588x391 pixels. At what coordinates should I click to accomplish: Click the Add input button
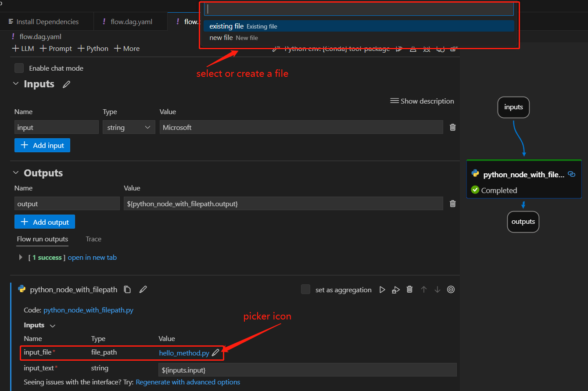(42, 145)
